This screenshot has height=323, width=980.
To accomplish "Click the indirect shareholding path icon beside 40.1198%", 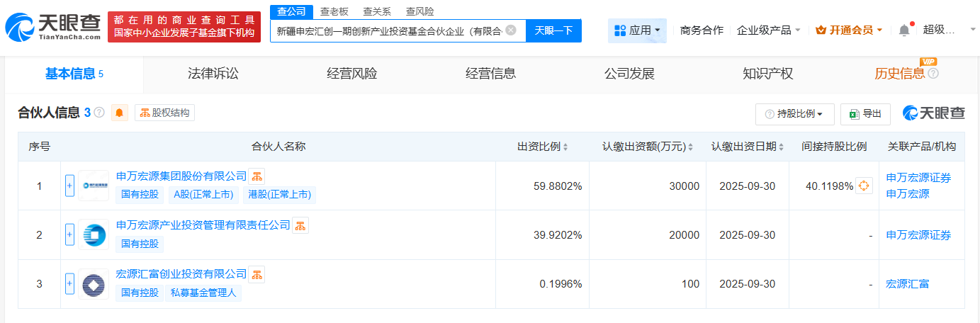I will tap(864, 186).
